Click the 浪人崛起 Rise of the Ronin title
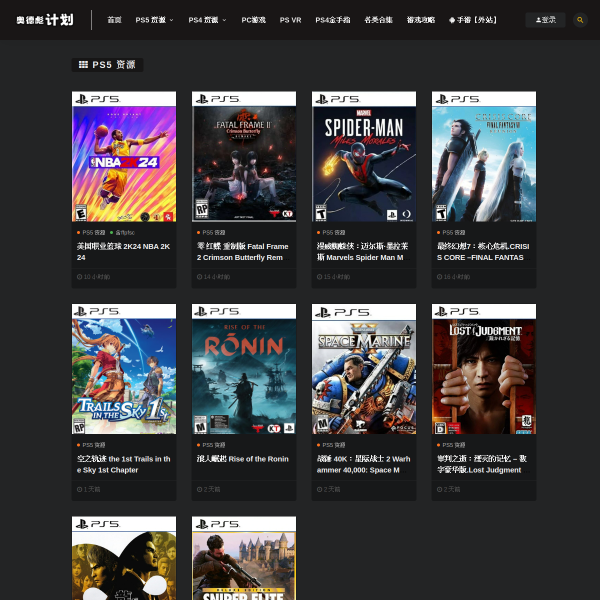 [x=243, y=459]
